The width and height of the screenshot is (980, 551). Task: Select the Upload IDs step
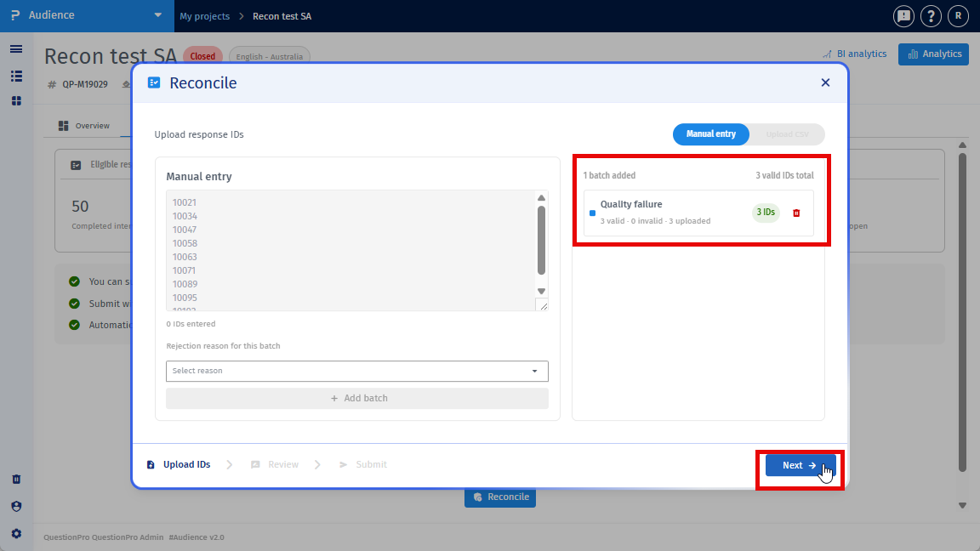179,465
